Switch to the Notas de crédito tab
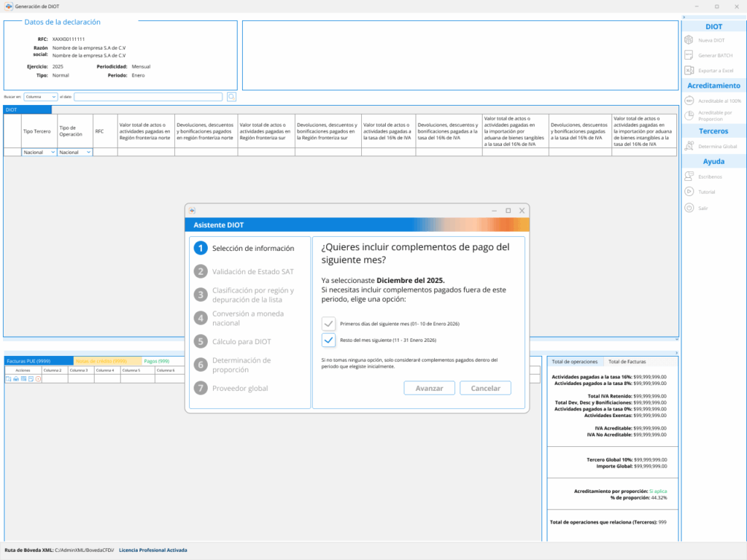This screenshot has height=560, width=747. click(107, 361)
